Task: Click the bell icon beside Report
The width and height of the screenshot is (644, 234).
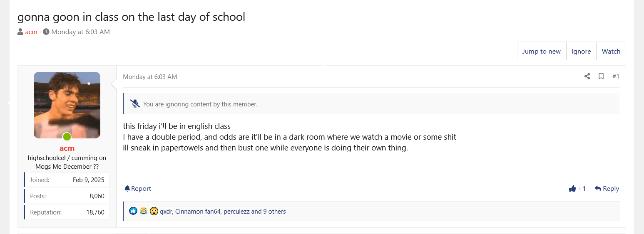Action: [x=127, y=189]
